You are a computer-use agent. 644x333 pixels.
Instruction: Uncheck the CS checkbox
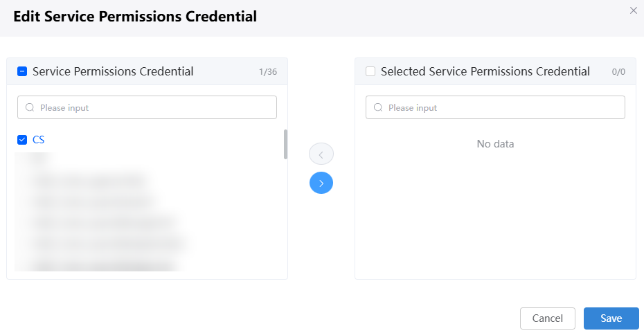click(x=22, y=140)
